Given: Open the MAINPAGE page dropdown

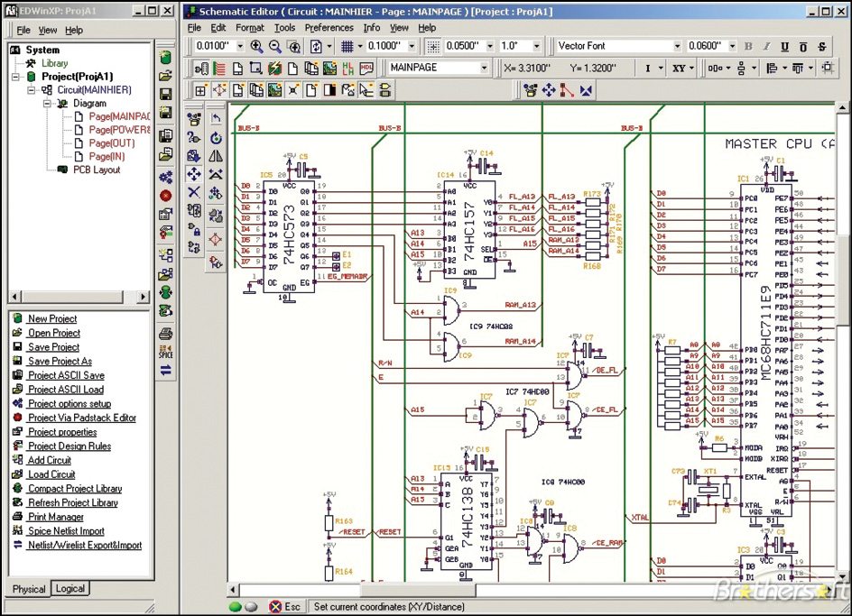Looking at the screenshot, I should pyautogui.click(x=484, y=68).
